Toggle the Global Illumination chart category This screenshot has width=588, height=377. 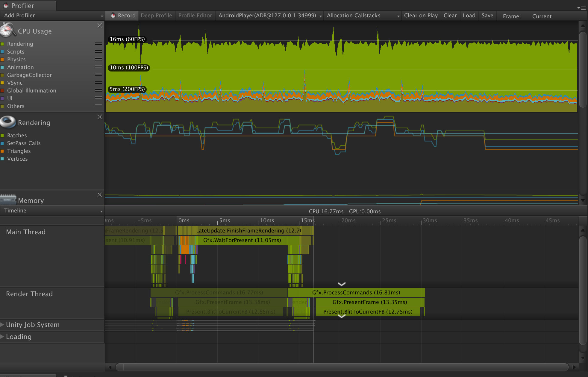(x=2, y=91)
